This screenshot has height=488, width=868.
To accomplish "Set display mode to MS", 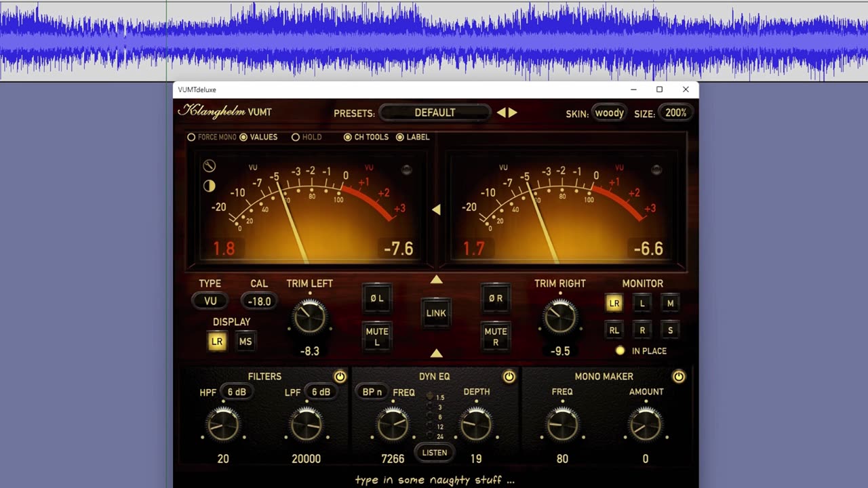I will [245, 342].
